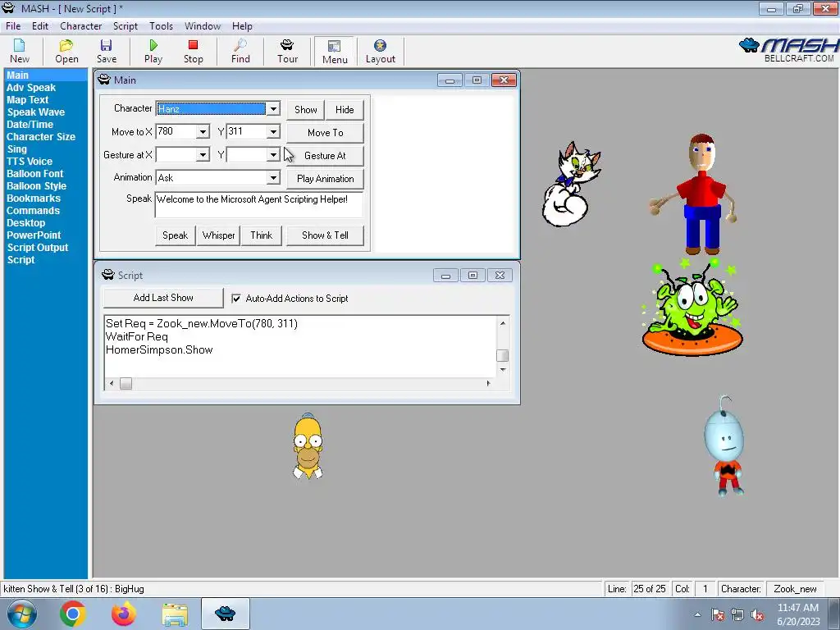
Task: Launch Chrome from taskbar
Action: pyautogui.click(x=73, y=614)
